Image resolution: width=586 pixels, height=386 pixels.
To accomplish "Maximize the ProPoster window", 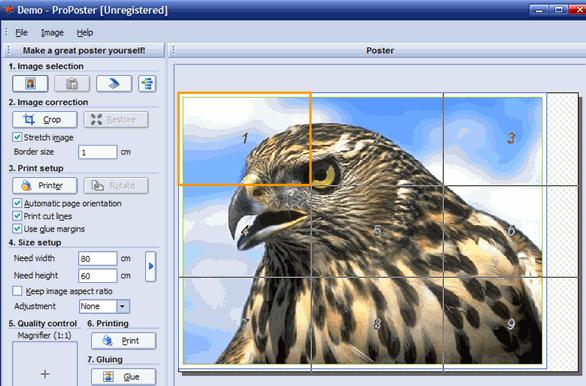I will (559, 9).
